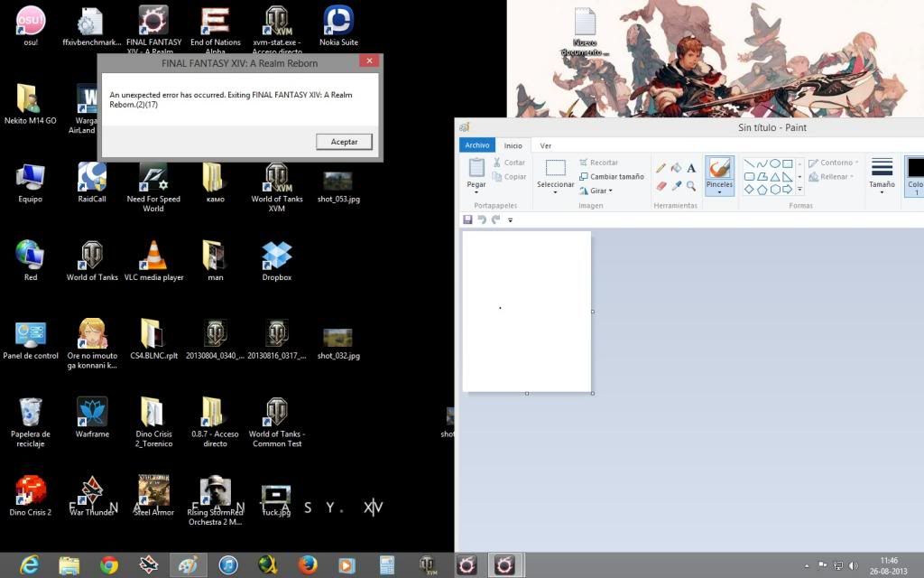
Task: Click the Recortar crop button
Action: pos(598,163)
